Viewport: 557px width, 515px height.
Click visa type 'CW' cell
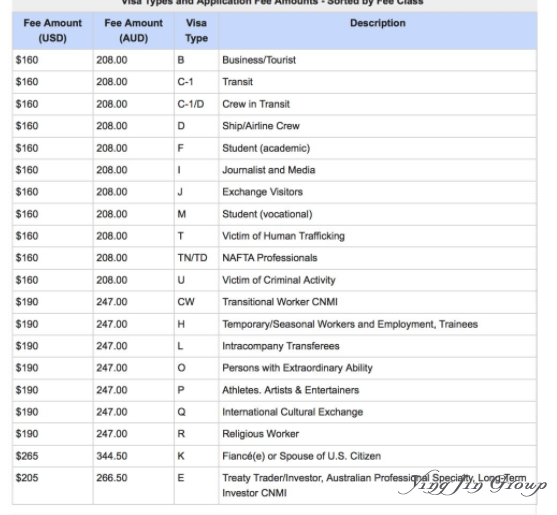(196, 302)
